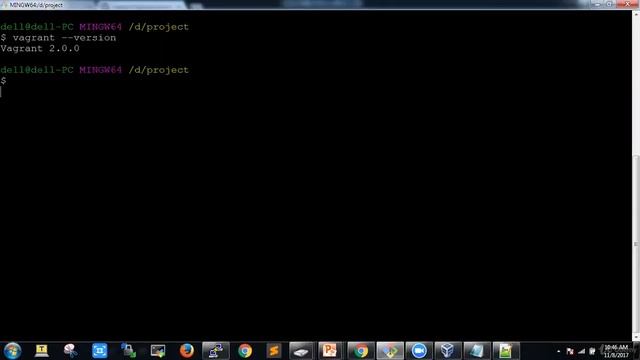Maximize the MINGW64 terminal window
This screenshot has width=640, height=360.
tap(609, 4)
